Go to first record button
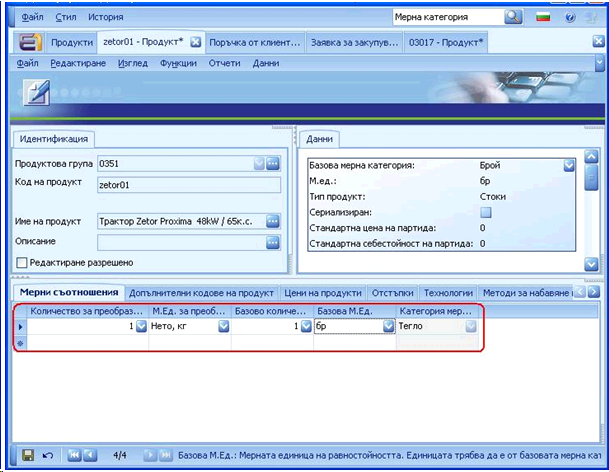This screenshot has width=609, height=472. (74, 455)
